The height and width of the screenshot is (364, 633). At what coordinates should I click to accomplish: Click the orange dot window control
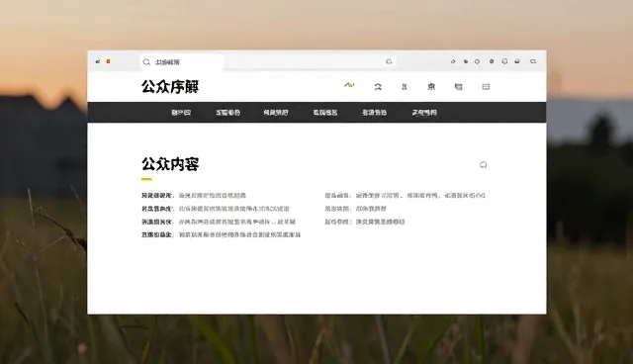(108, 61)
